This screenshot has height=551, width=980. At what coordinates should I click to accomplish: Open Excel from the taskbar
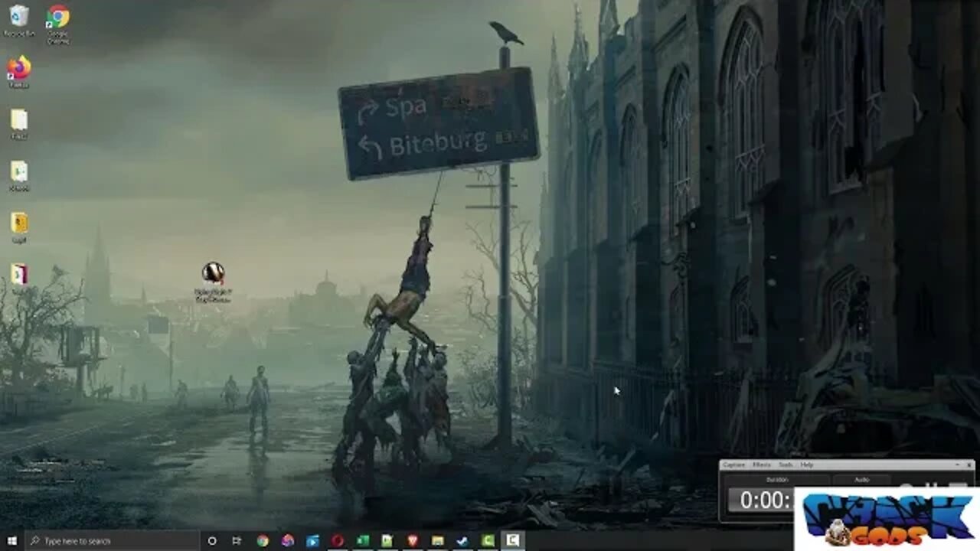click(362, 541)
